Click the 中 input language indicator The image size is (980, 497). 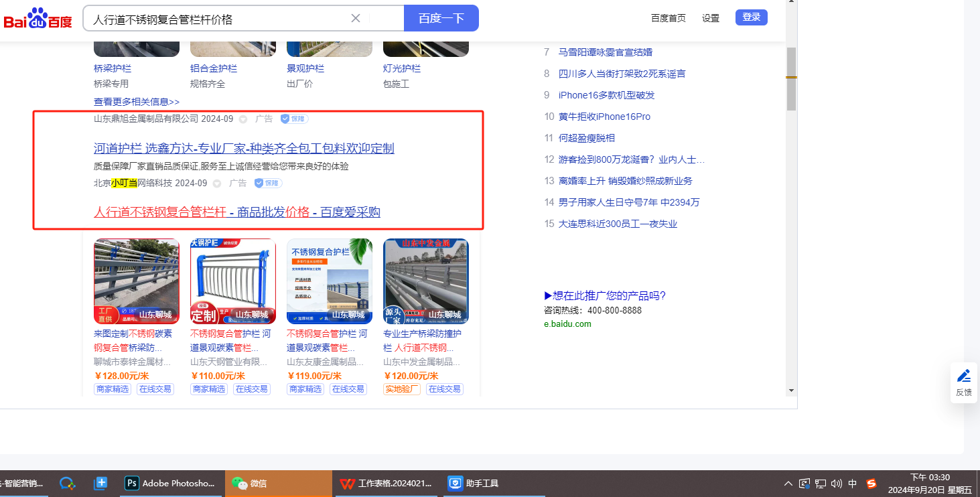853,483
